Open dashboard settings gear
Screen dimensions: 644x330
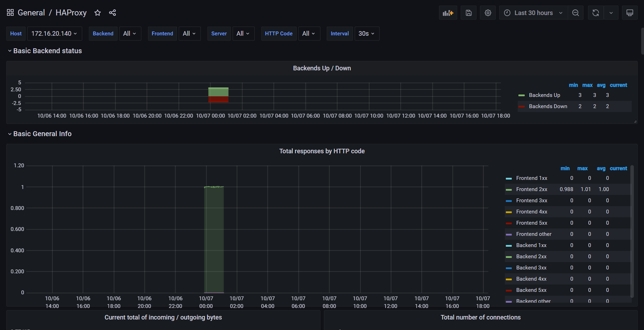pos(488,13)
